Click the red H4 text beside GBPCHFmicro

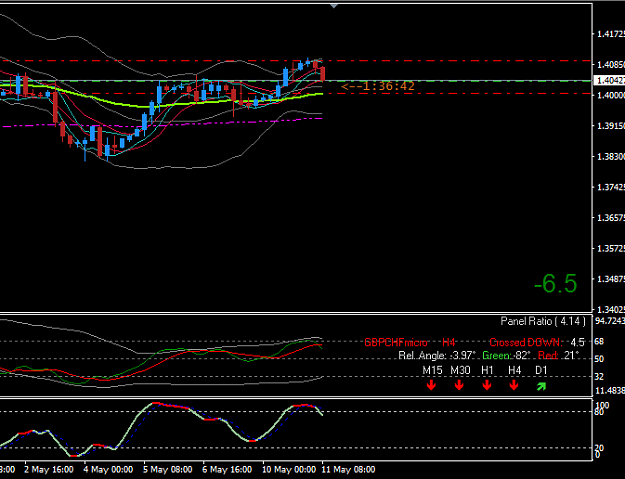point(448,342)
